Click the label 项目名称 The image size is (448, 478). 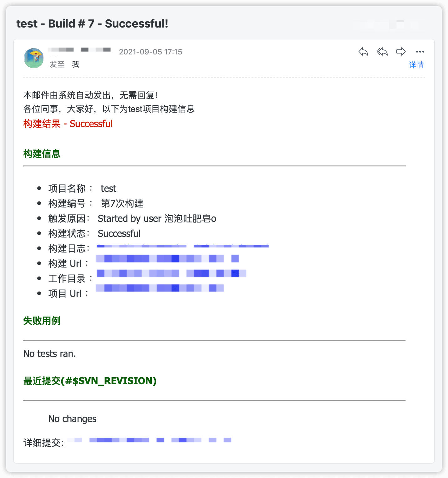pyautogui.click(x=67, y=189)
